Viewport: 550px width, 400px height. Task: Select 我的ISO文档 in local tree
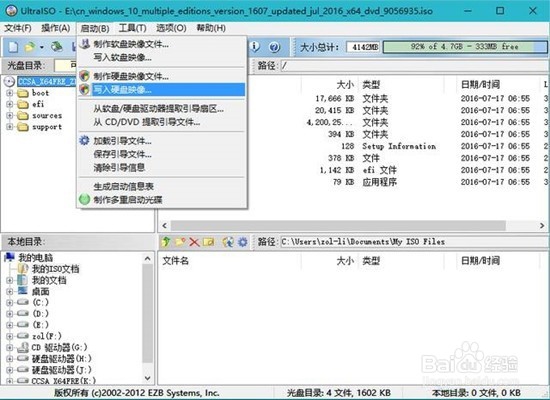[55, 269]
